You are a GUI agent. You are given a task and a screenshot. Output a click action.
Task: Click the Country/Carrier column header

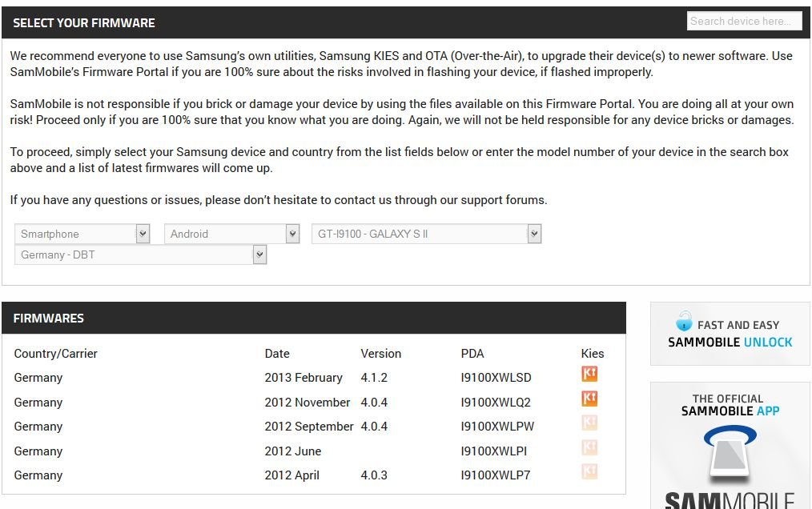click(55, 354)
